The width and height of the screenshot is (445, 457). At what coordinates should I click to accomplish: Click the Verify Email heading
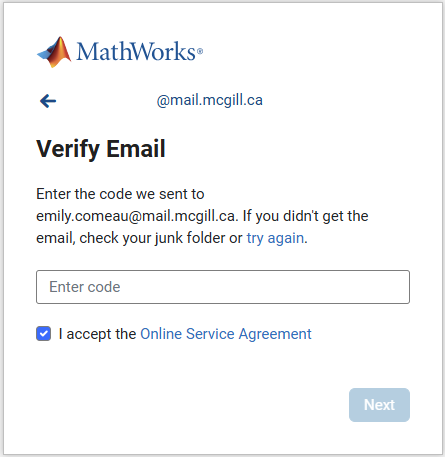click(x=101, y=149)
